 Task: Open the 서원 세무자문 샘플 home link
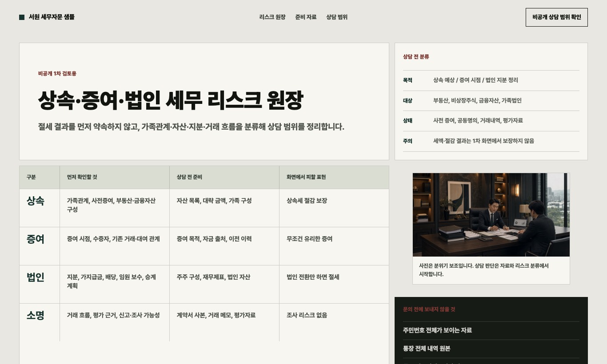(47, 17)
